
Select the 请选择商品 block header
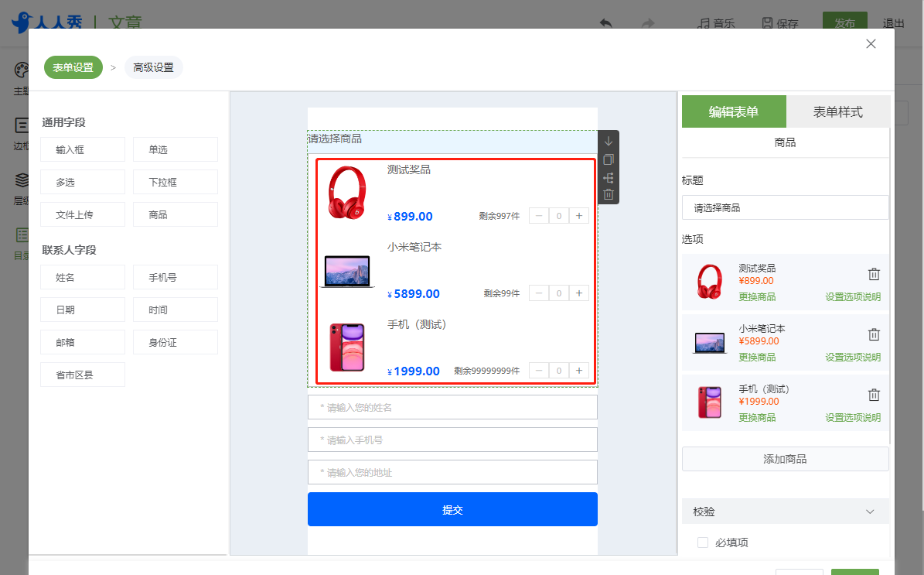452,142
